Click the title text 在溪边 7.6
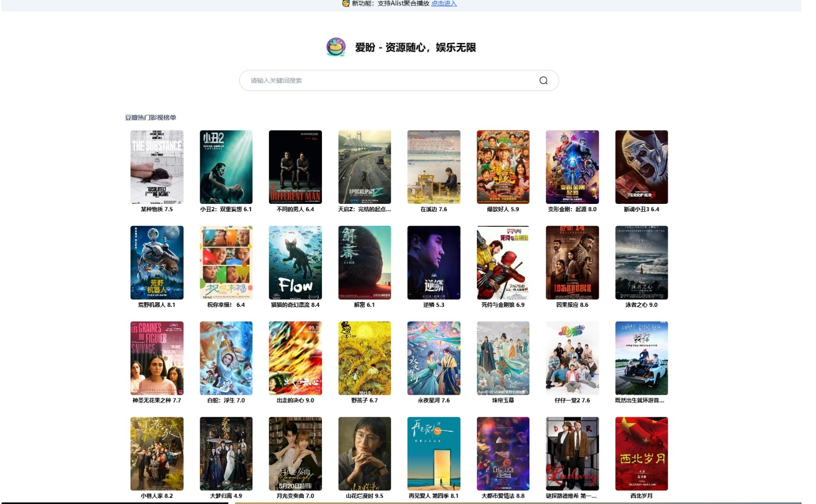Image resolution: width=816 pixels, height=504 pixels. pos(434,209)
